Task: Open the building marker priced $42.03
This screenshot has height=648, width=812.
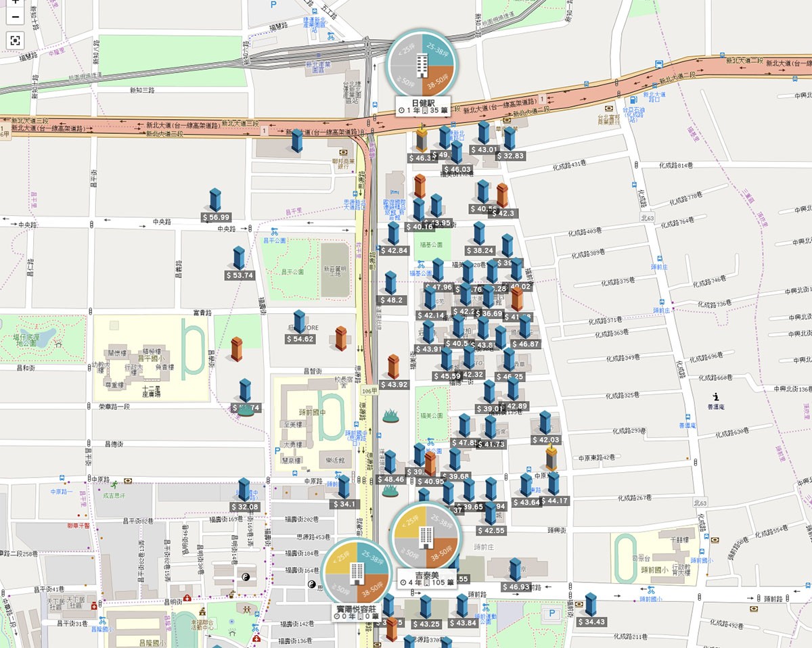Action: (545, 423)
